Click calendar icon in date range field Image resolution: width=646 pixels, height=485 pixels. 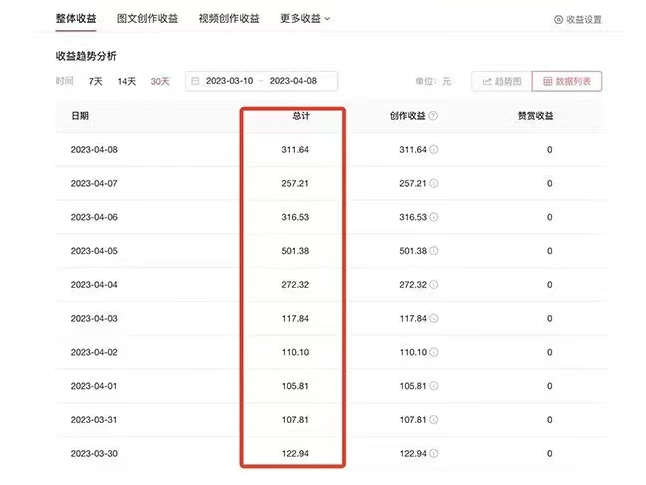pos(195,81)
